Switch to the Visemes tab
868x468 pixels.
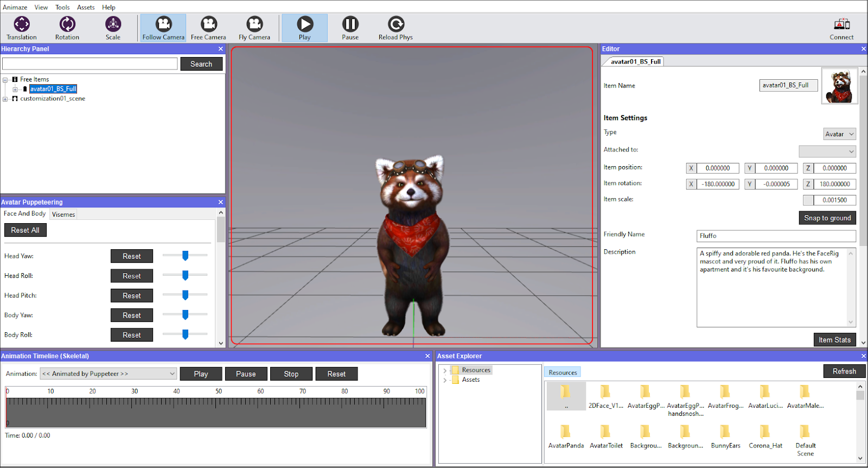(63, 214)
